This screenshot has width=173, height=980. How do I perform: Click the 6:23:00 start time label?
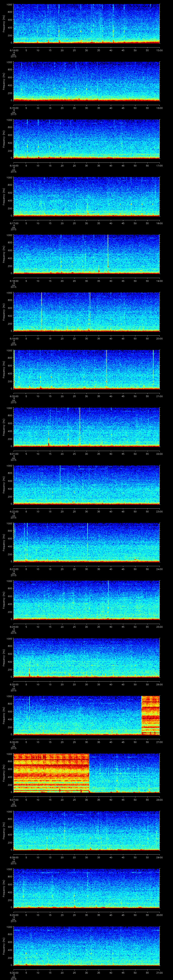pyautogui.click(x=14, y=569)
